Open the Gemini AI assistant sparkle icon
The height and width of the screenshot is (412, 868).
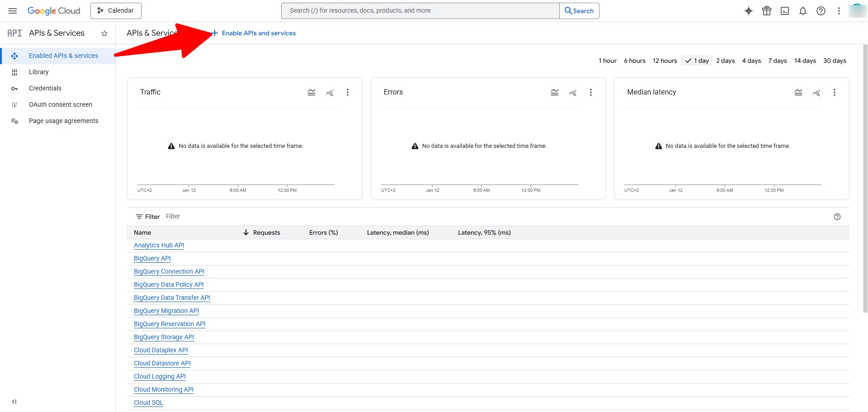[x=749, y=11]
